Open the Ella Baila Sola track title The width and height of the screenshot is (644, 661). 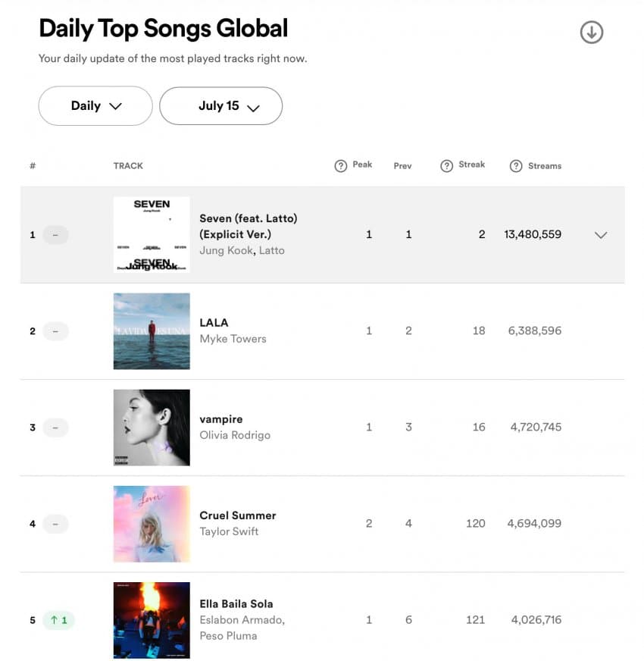[236, 604]
